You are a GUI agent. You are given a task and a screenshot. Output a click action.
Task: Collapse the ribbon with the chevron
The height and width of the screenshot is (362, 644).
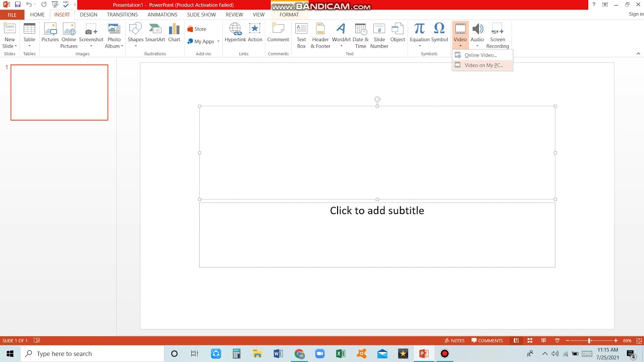coord(638,54)
